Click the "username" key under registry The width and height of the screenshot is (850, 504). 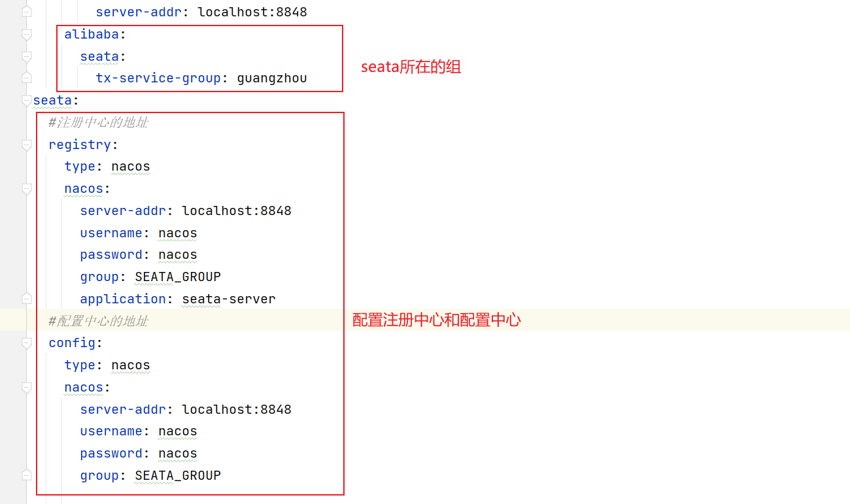(111, 233)
